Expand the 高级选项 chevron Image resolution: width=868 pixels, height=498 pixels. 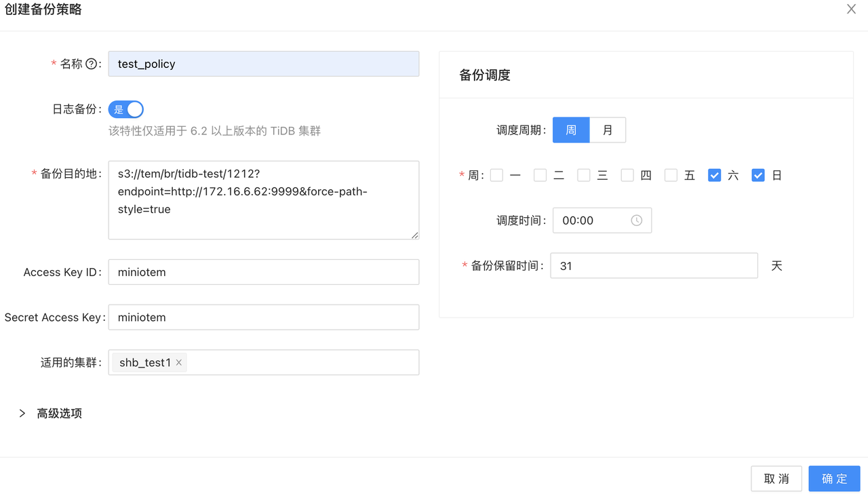(x=22, y=413)
